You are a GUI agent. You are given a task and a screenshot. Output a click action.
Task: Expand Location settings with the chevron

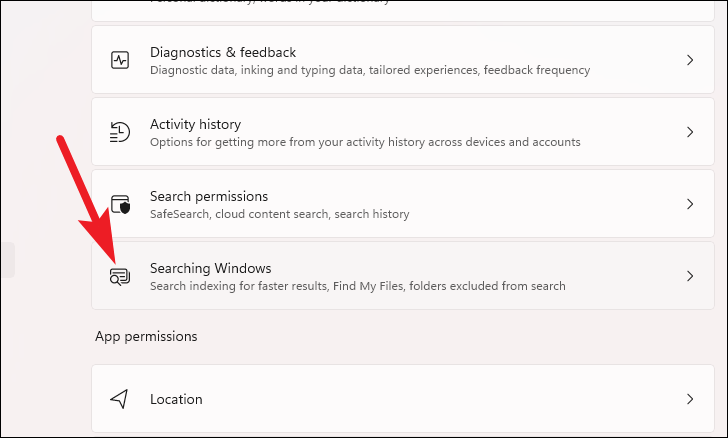[x=690, y=399]
